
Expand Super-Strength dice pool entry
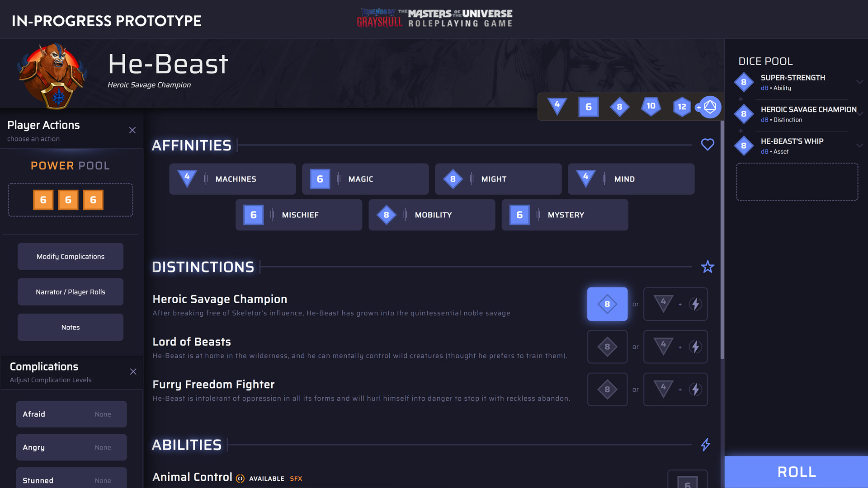click(x=859, y=82)
